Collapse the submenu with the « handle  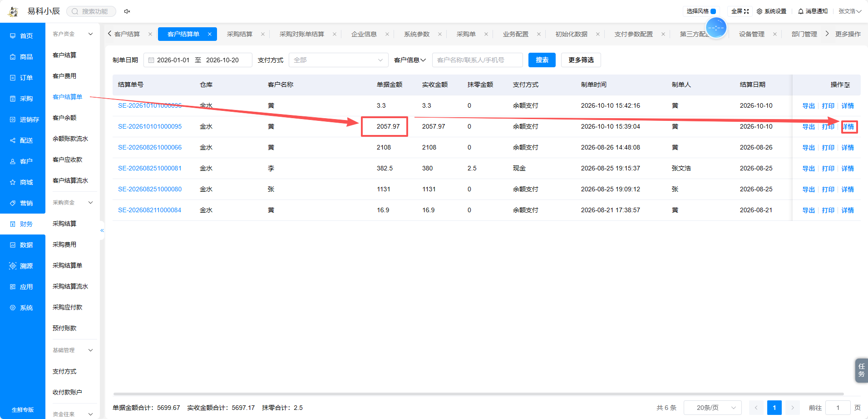(102, 230)
